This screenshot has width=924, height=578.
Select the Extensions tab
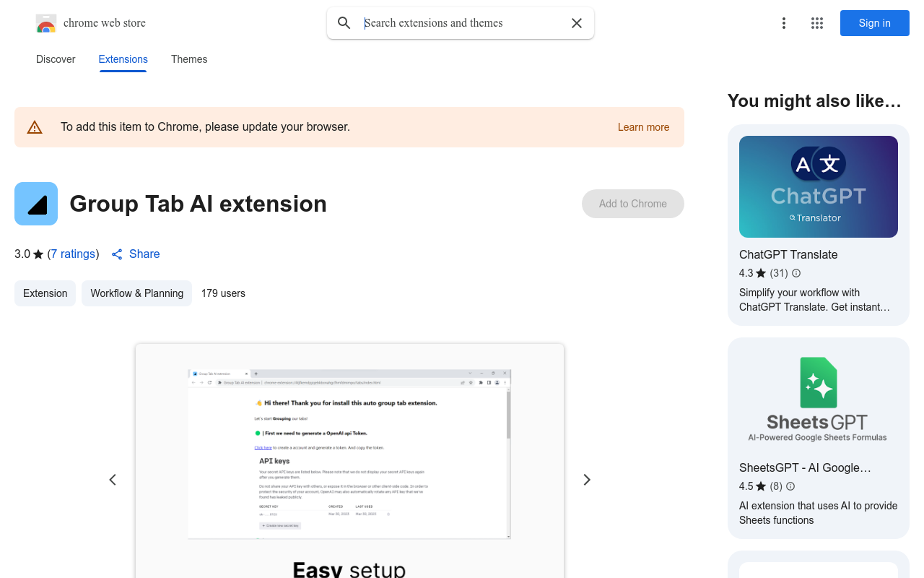click(x=123, y=59)
